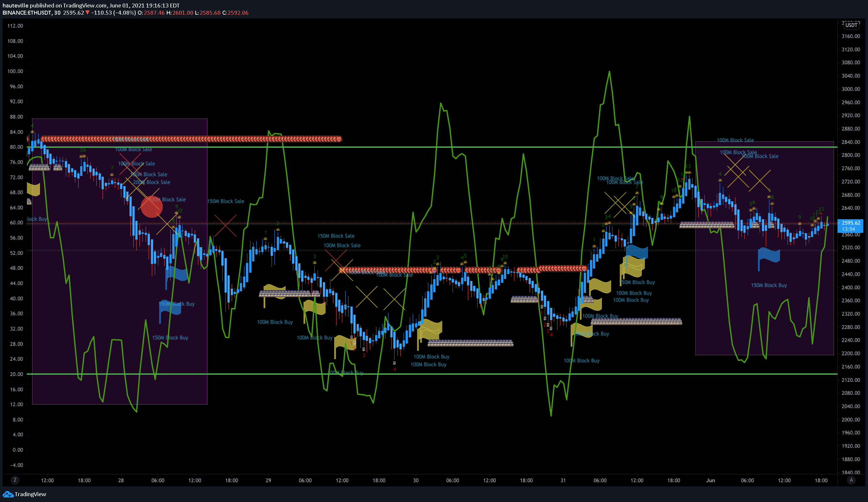Viewport: 868px width, 502px height.
Task: Click the '31' date label on time axis
Action: pos(563,480)
